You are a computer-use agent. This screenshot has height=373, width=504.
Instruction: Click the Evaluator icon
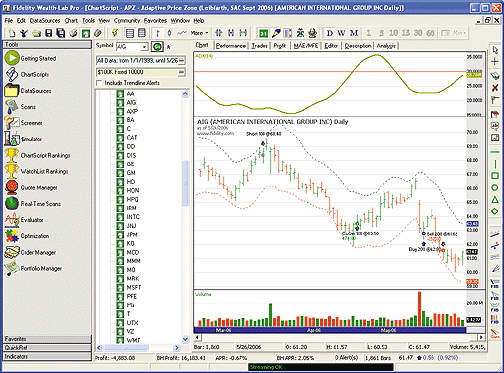tap(12, 220)
